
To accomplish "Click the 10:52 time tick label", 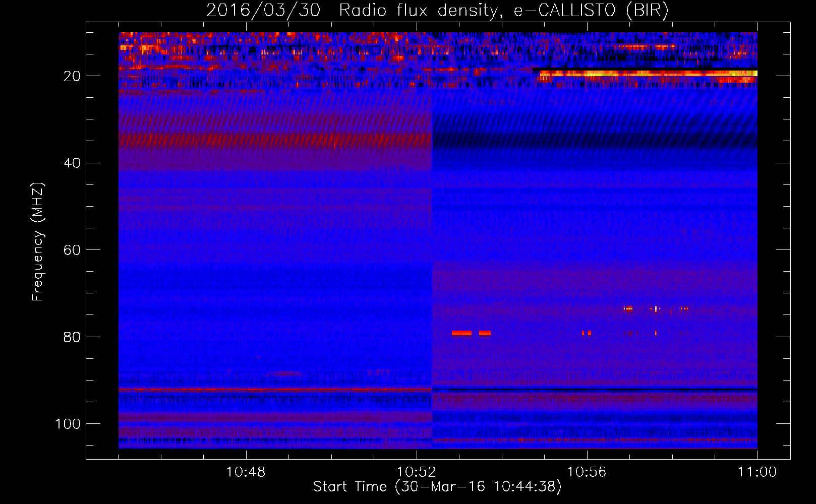I will 417,472.
